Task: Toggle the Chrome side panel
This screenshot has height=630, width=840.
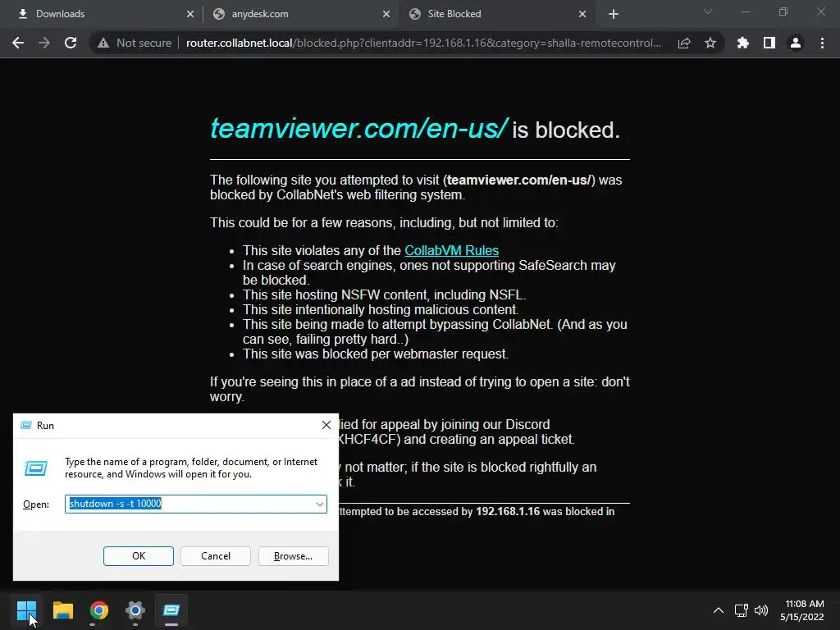Action: point(769,43)
